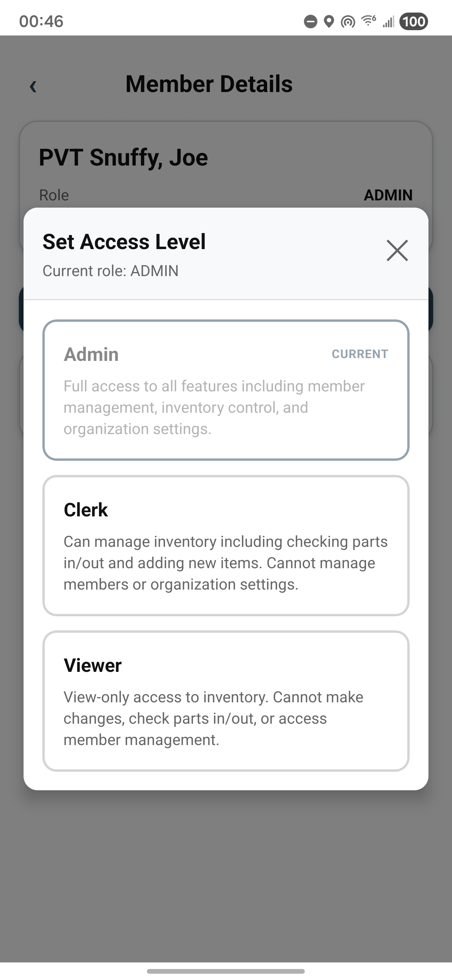
Task: Tap Current role: ADMIN text
Action: pyautogui.click(x=110, y=271)
